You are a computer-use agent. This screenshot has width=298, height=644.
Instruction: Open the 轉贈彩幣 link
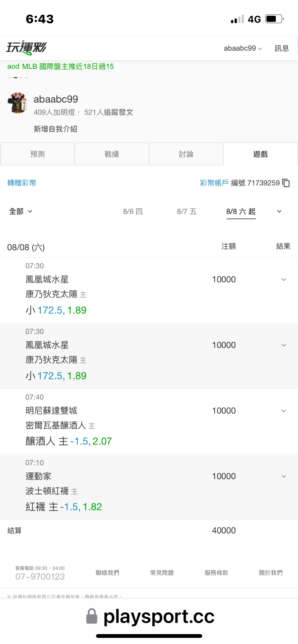[22, 183]
